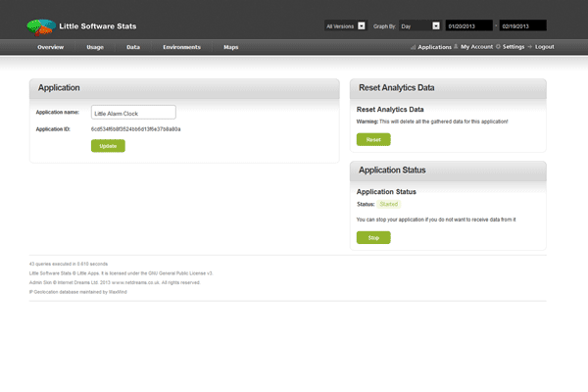Go to the Usage menu
Screen dimensions: 588x392
point(95,47)
